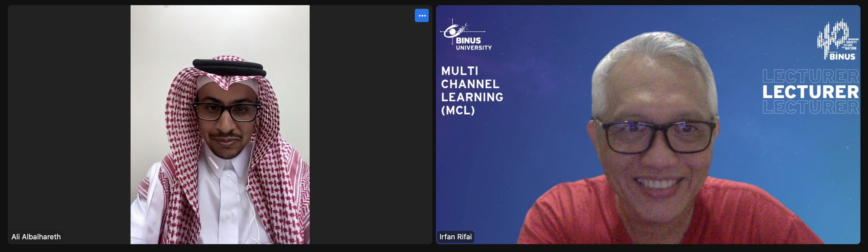Image resolution: width=868 pixels, height=252 pixels.
Task: Click Irfan Rifai's video tile
Action: click(x=648, y=124)
